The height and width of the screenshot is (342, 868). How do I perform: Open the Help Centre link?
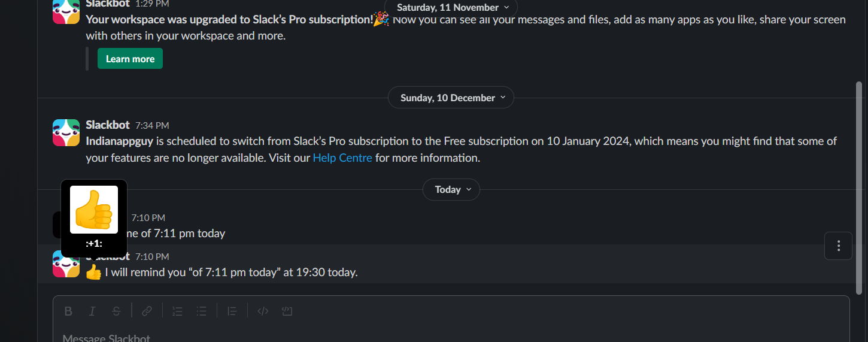point(342,158)
